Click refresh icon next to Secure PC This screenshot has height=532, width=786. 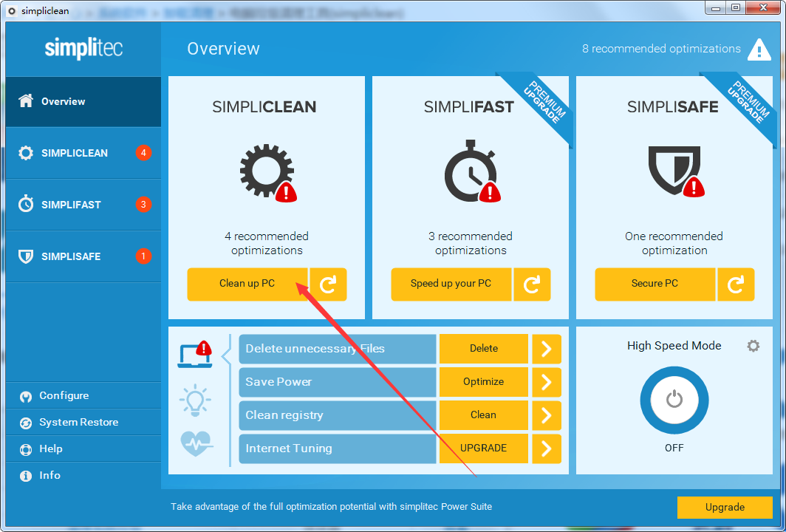(x=736, y=284)
